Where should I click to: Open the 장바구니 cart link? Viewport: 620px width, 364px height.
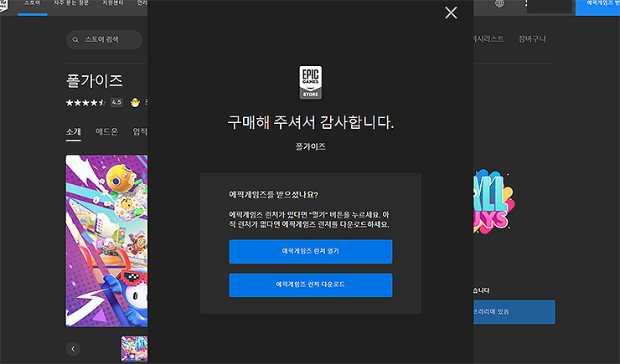tap(532, 39)
